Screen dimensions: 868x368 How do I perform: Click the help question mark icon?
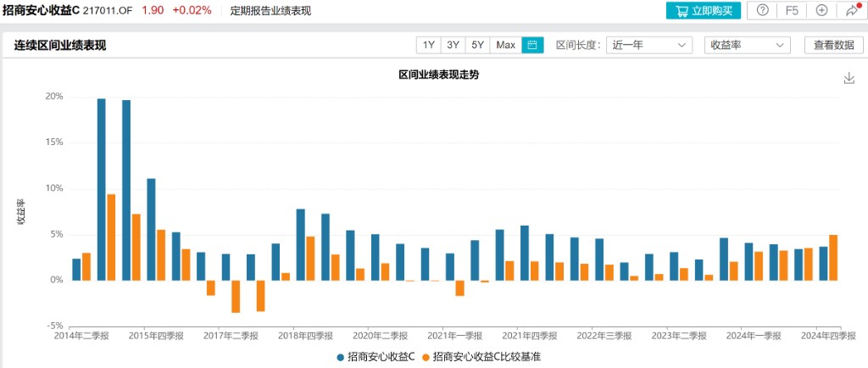[x=762, y=10]
